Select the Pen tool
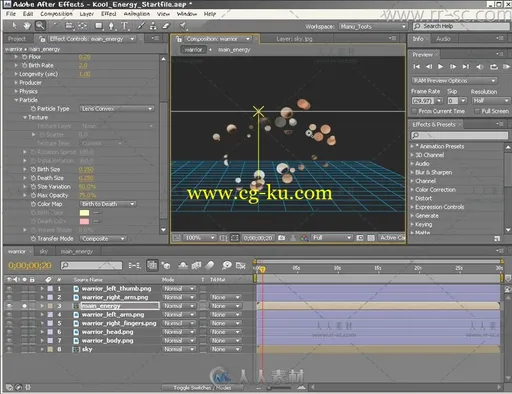 (x=111, y=26)
